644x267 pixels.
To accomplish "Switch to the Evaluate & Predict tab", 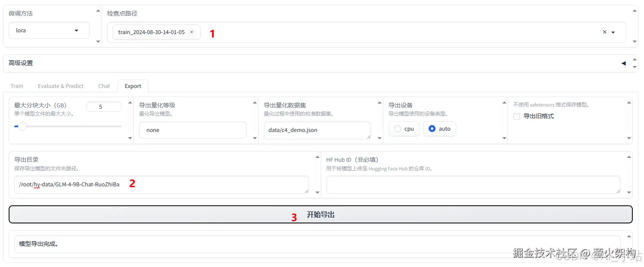I will tap(60, 86).
